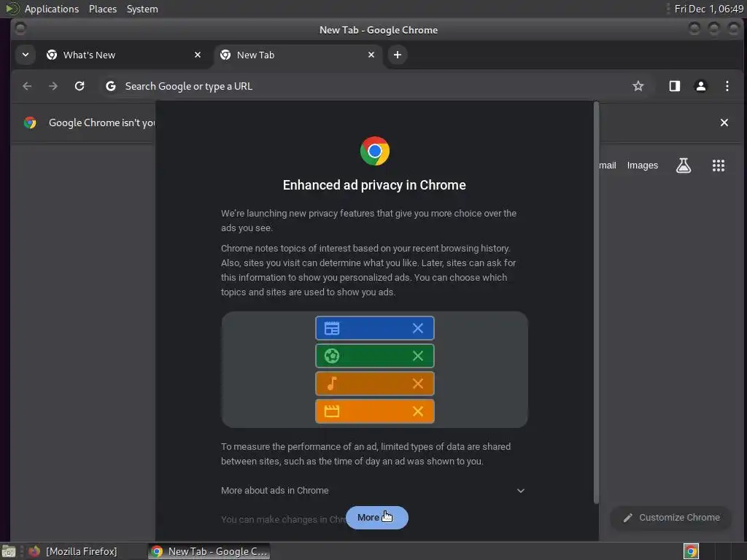747x560 pixels.
Task: Dismiss the default browser infobar
Action: [x=724, y=122]
